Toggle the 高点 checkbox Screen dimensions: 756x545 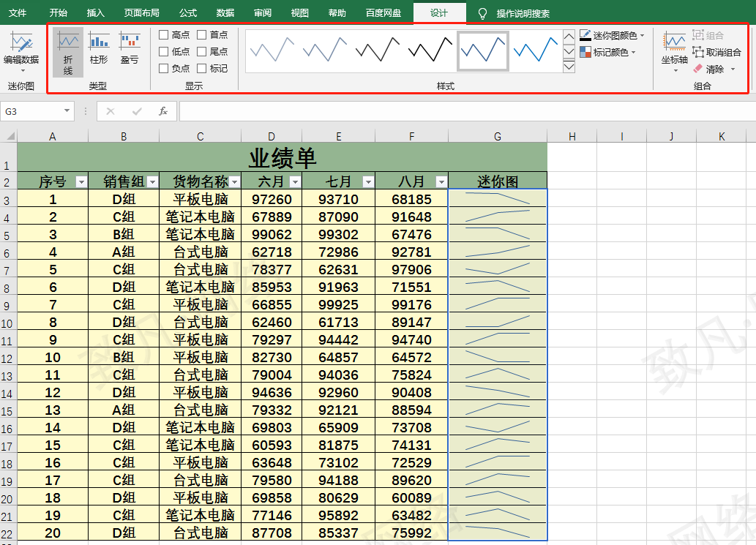click(163, 34)
